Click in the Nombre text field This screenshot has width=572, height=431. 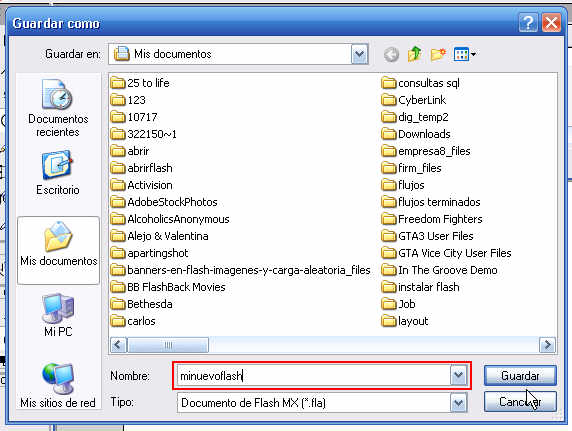[314, 376]
